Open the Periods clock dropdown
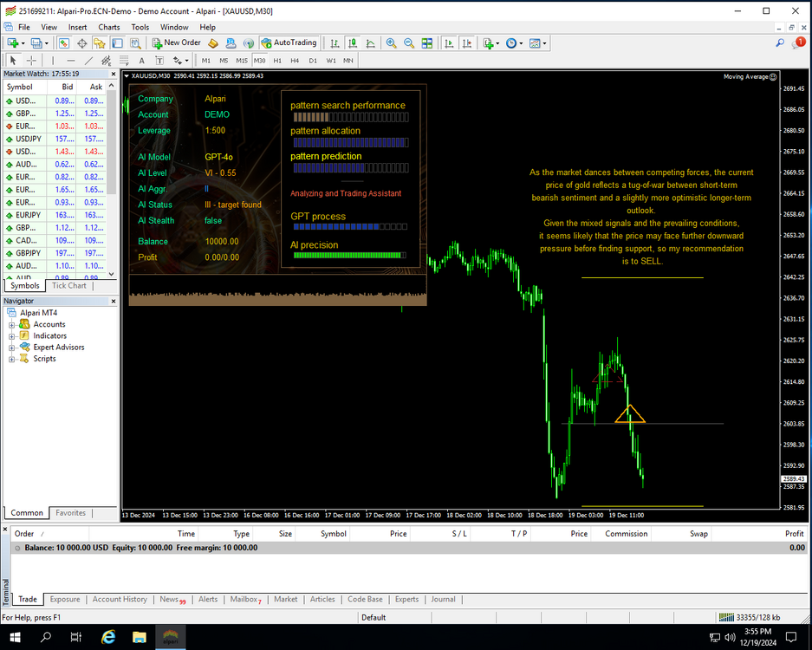The width and height of the screenshot is (812, 650). click(x=514, y=43)
